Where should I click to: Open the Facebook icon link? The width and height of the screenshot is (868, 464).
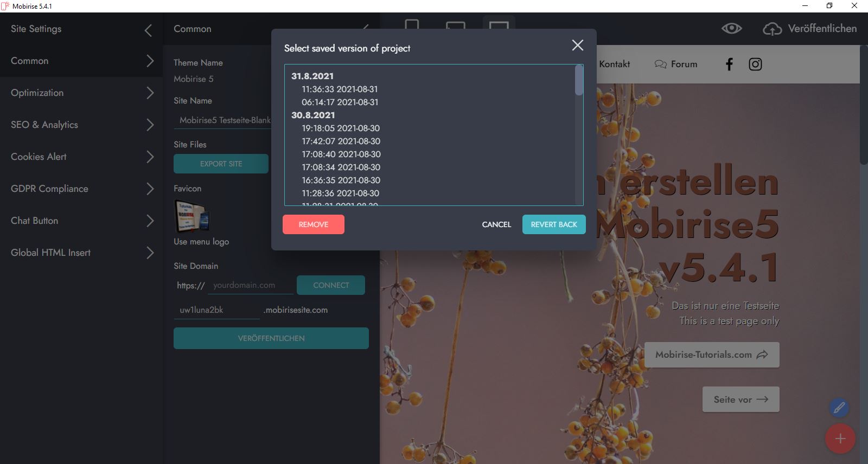tap(729, 65)
